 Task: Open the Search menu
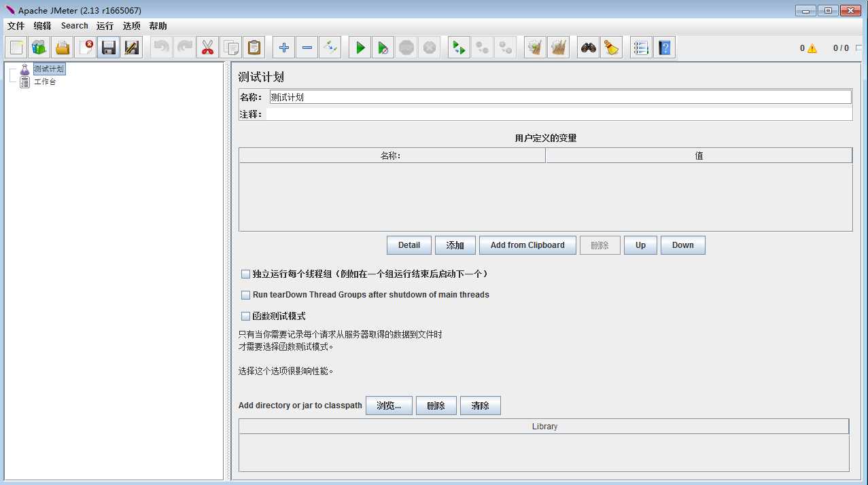75,26
